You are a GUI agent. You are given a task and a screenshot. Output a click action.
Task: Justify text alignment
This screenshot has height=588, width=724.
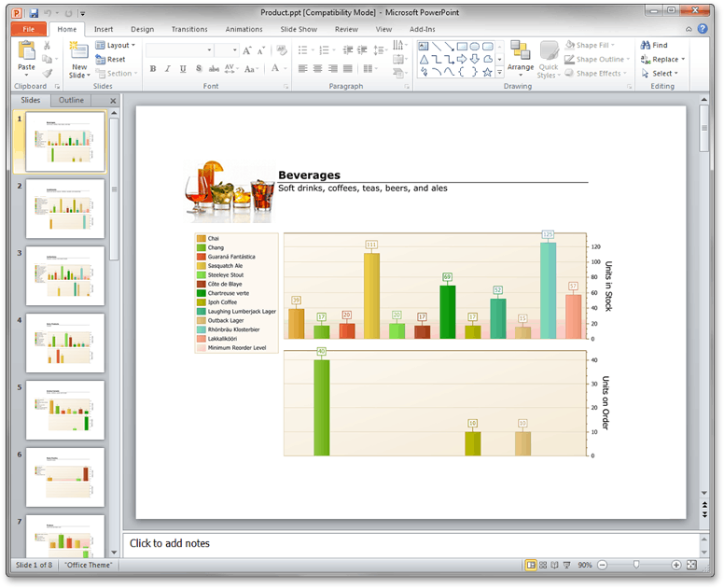coord(348,69)
